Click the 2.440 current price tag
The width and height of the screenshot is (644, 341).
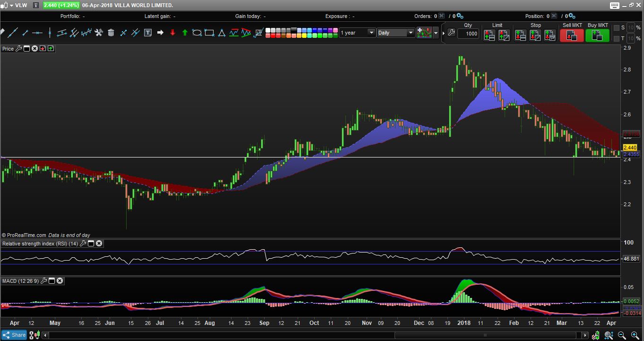pos(630,148)
